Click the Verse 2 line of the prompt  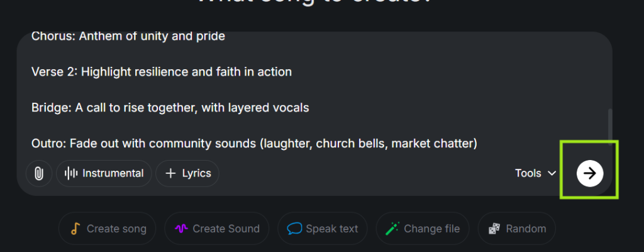point(161,72)
